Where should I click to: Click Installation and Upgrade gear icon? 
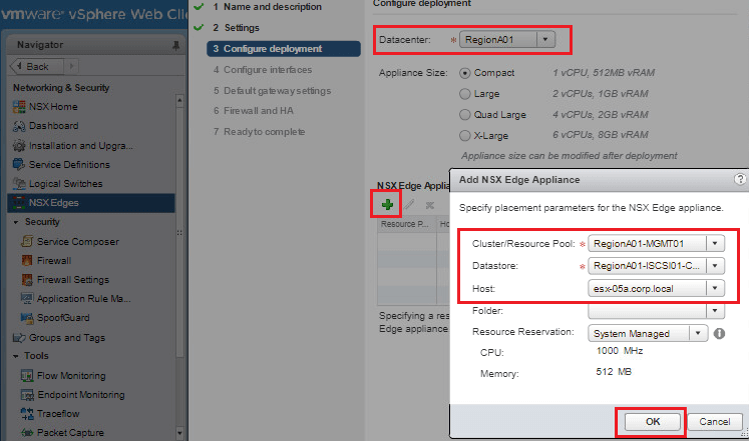coord(19,146)
